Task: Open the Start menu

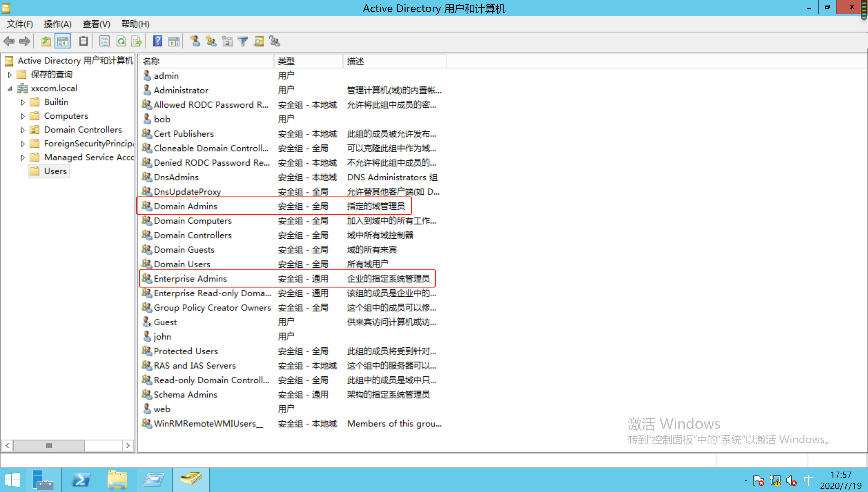Action: [12, 480]
